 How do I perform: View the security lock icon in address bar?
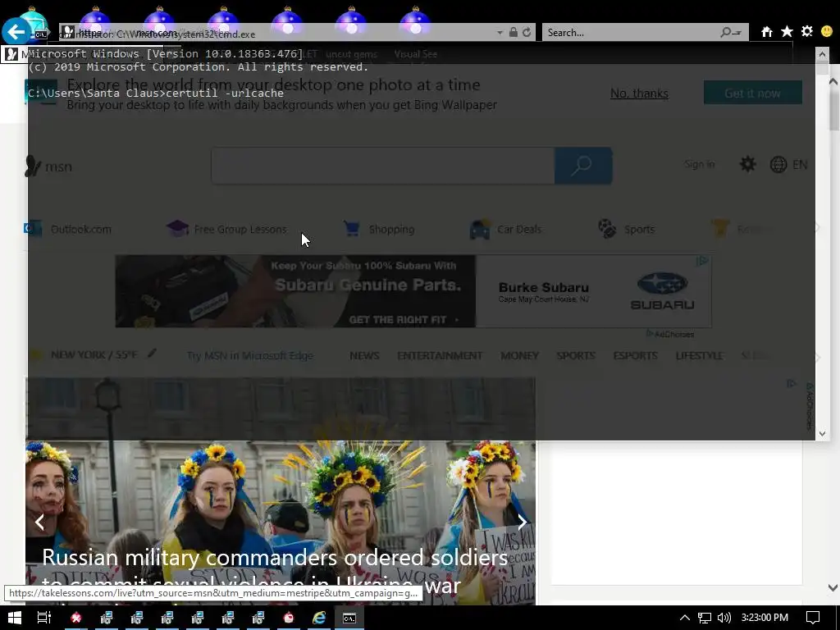[x=514, y=32]
